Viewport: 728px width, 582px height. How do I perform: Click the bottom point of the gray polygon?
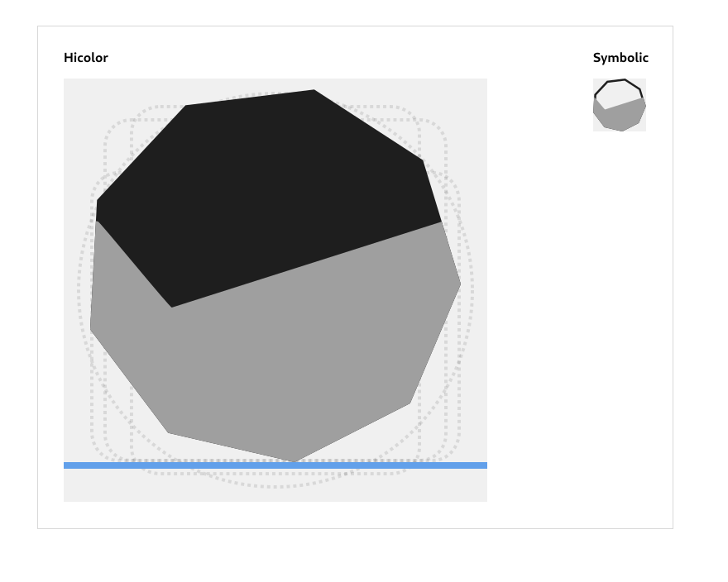tap(295, 460)
